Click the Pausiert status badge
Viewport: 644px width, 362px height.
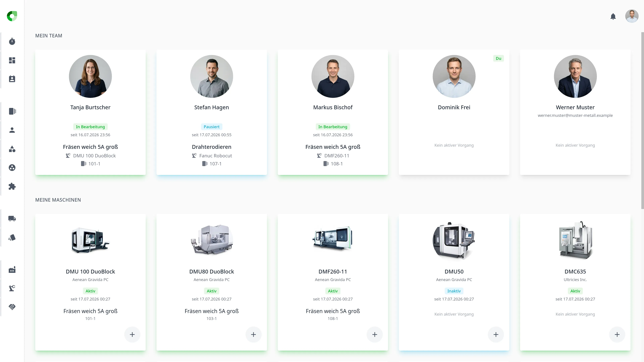click(x=211, y=127)
